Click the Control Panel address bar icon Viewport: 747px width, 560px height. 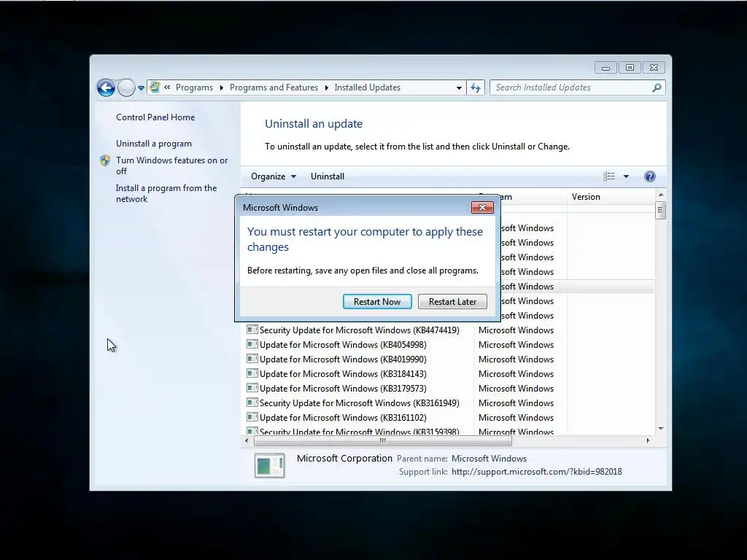pyautogui.click(x=155, y=87)
